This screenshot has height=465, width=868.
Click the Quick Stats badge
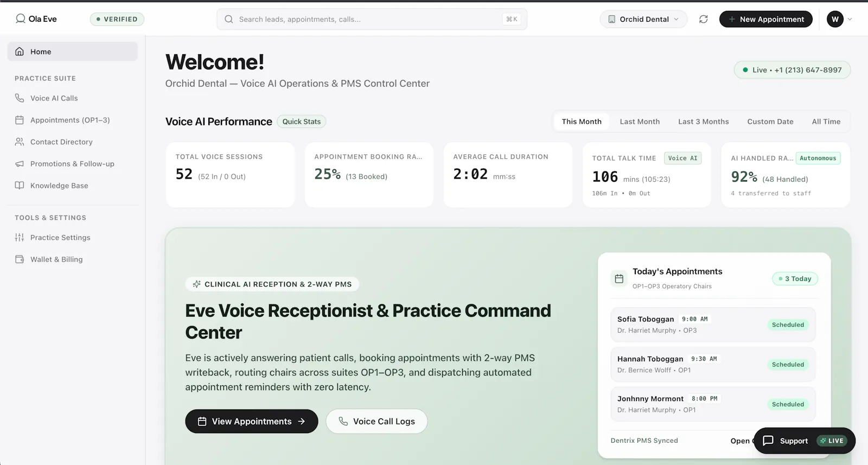click(302, 122)
